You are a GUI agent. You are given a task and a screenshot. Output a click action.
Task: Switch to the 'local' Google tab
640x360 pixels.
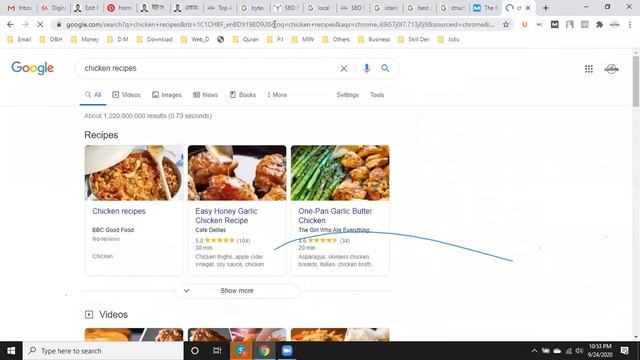click(x=319, y=8)
